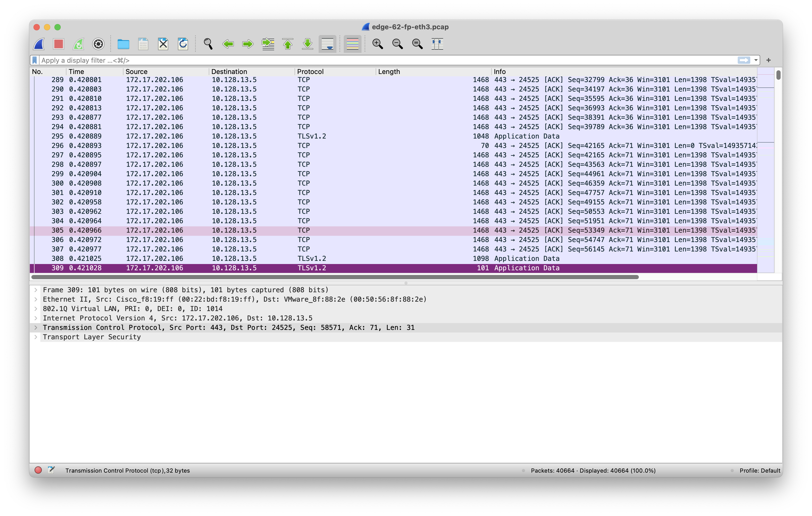The width and height of the screenshot is (812, 516).
Task: Add a display filter button with plus
Action: click(769, 60)
